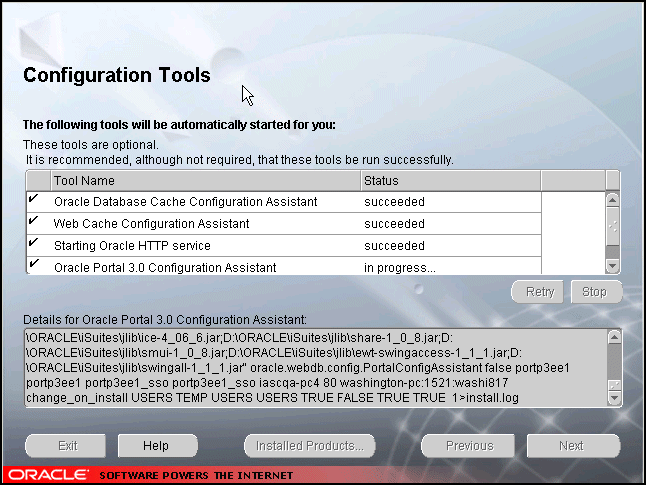Open Installed Products dialog
This screenshot has width=646, height=485.
(309, 445)
